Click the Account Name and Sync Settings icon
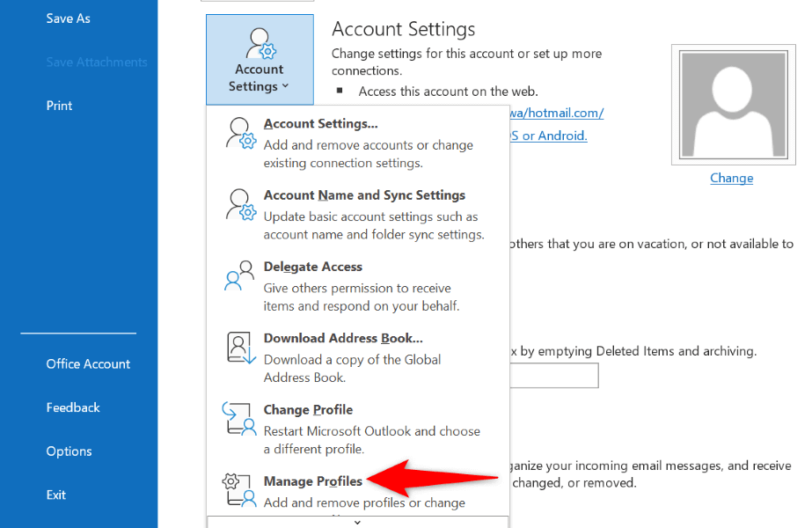 tap(240, 203)
